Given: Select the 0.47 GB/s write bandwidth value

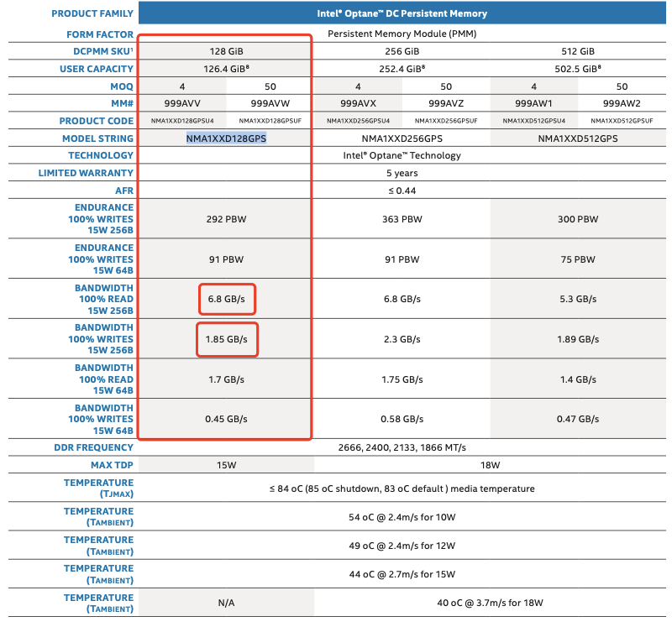Looking at the screenshot, I should point(578,419).
